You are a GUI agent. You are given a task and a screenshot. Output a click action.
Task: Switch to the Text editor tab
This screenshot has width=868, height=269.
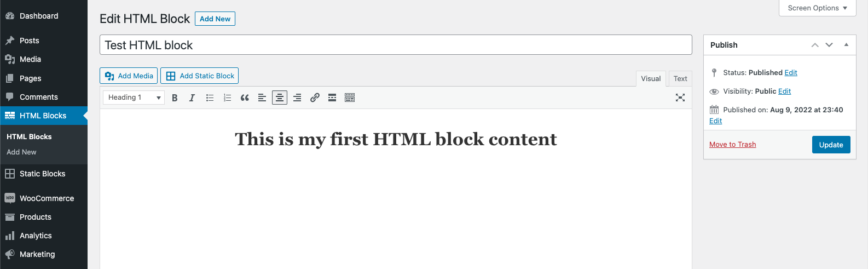pyautogui.click(x=680, y=78)
